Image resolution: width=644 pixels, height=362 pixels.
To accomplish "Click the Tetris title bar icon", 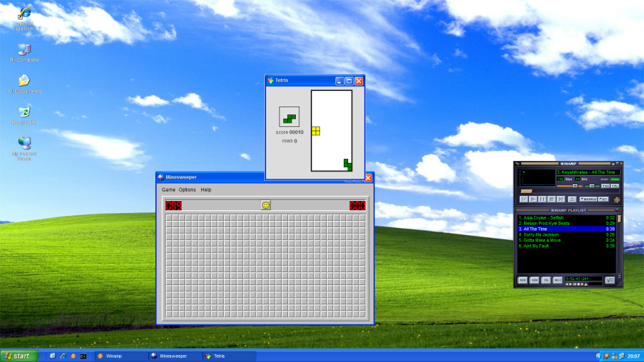I will click(x=270, y=80).
